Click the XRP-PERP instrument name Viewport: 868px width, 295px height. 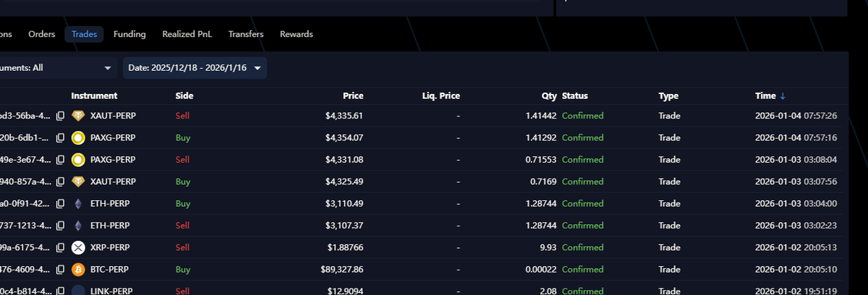tap(110, 247)
